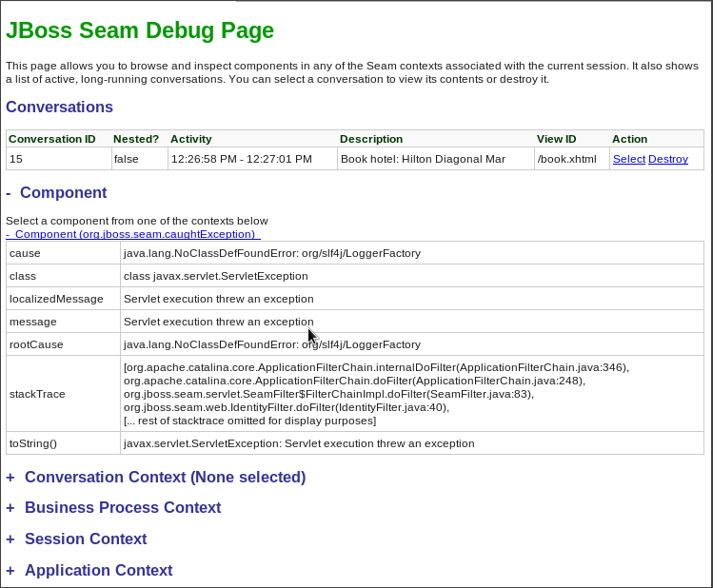Click the Description column header
This screenshot has height=588, width=713.
[x=371, y=139]
